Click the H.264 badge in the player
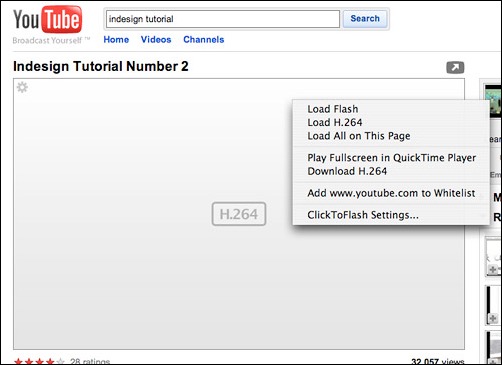 click(239, 214)
